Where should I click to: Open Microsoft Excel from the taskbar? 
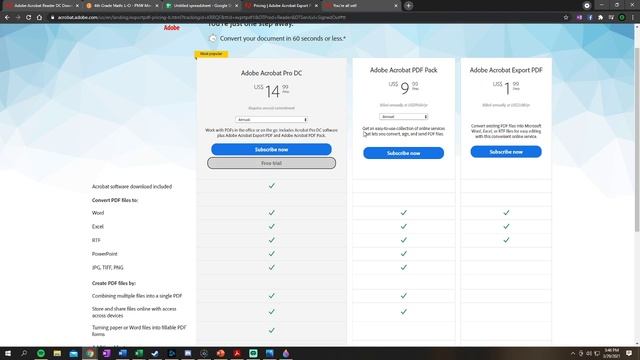(x=139, y=353)
